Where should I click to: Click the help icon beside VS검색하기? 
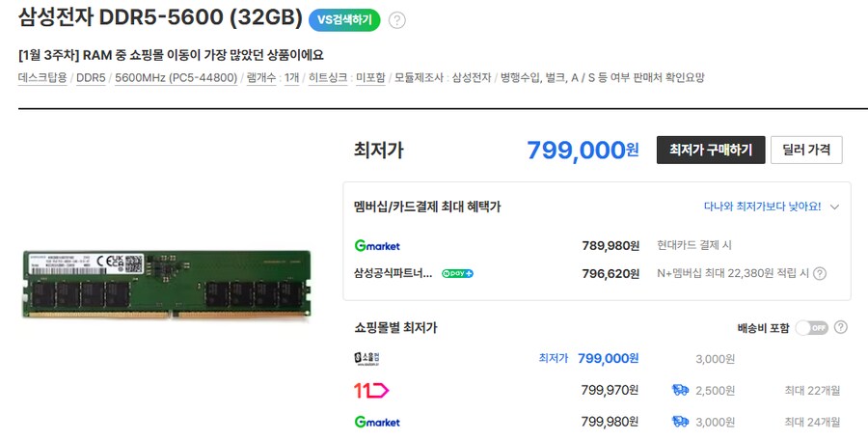pyautogui.click(x=397, y=20)
